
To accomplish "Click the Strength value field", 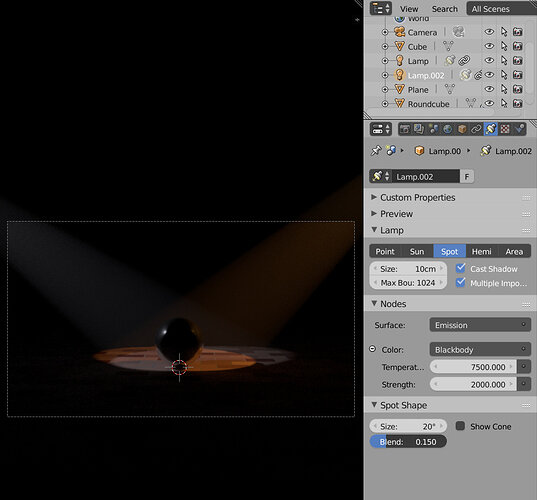I will click(x=473, y=385).
